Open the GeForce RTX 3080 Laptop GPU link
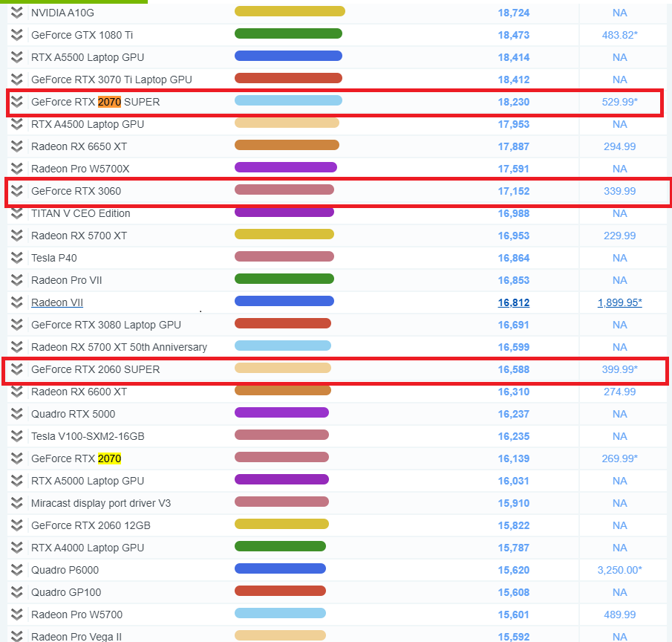This screenshot has width=672, height=642. pos(106,325)
